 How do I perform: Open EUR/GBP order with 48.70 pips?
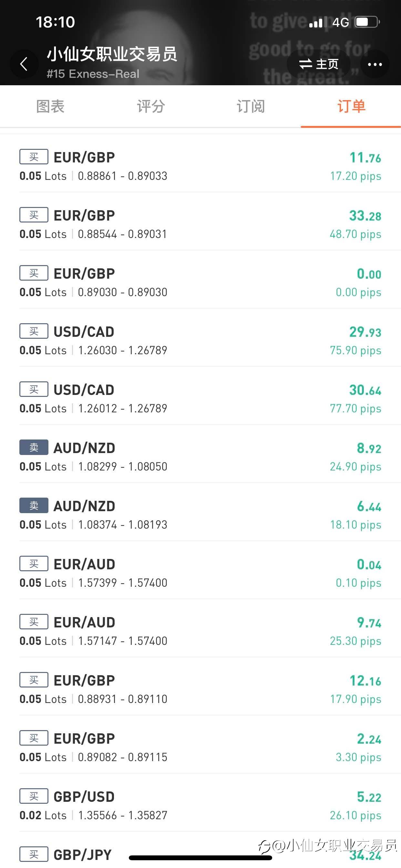pos(200,224)
